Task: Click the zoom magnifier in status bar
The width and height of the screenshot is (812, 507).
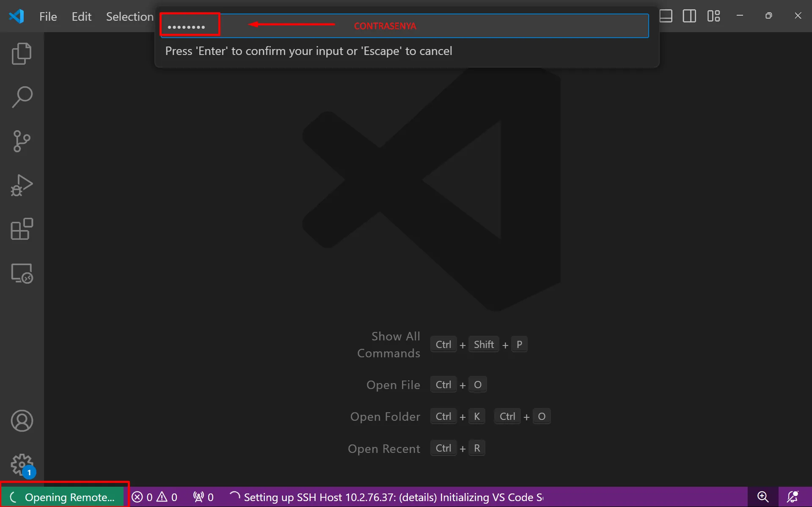Action: 762,497
